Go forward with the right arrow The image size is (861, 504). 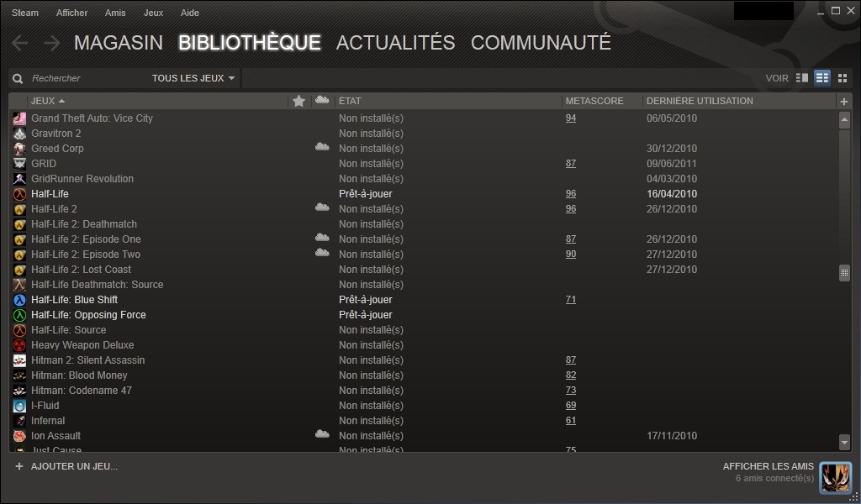click(x=51, y=43)
